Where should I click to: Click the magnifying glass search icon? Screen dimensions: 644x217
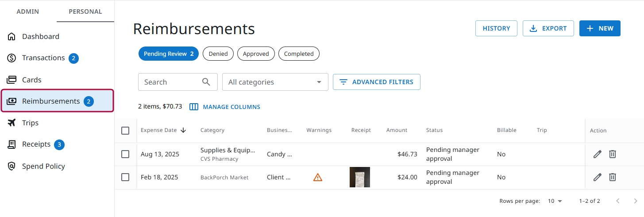[206, 82]
